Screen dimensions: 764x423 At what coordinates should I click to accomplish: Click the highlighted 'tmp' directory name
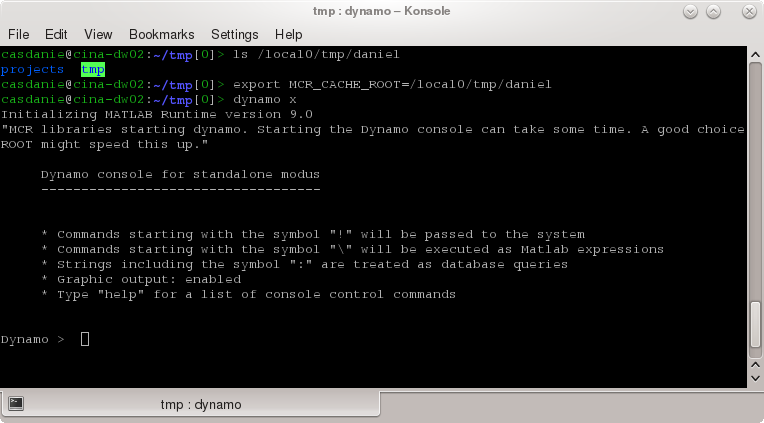(x=93, y=70)
